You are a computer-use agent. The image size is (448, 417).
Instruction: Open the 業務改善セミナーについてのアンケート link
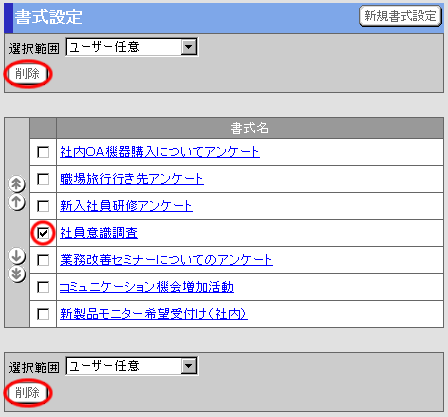click(166, 260)
